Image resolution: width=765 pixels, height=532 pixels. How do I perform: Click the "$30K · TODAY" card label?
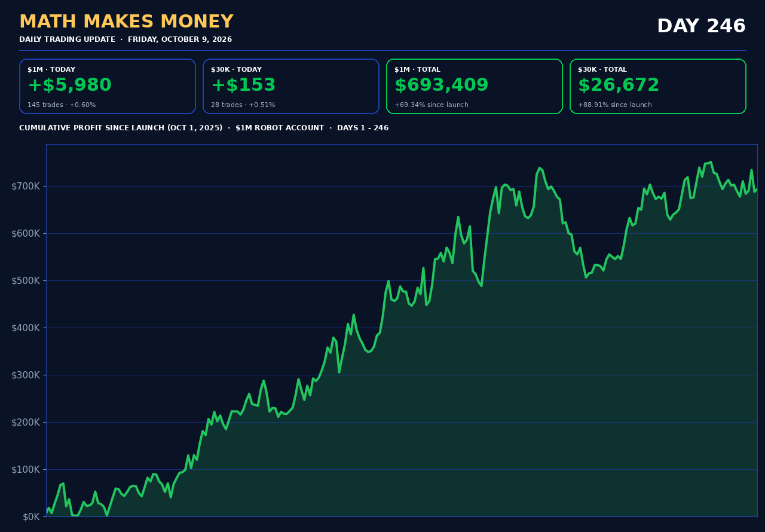click(x=236, y=70)
